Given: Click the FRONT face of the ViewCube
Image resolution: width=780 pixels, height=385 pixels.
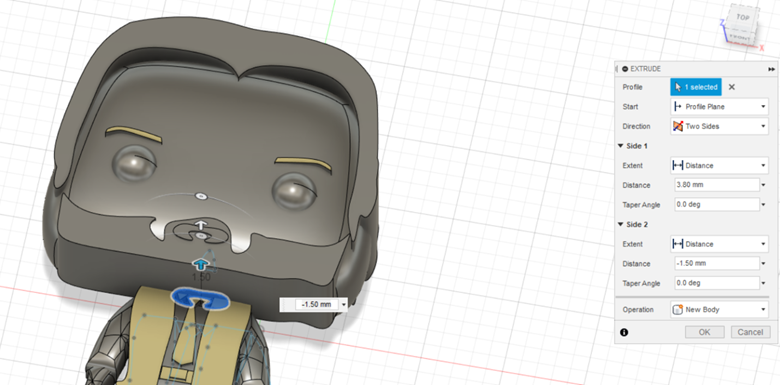Looking at the screenshot, I should click(741, 38).
